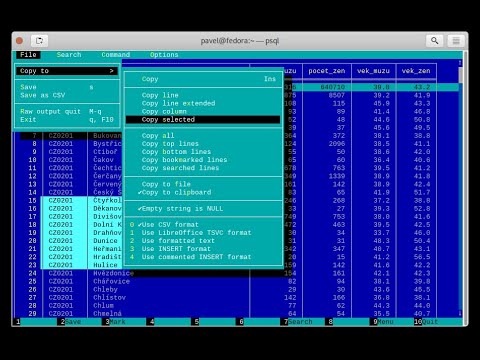Toggle Copy to clipboard option

pyautogui.click(x=203, y=192)
